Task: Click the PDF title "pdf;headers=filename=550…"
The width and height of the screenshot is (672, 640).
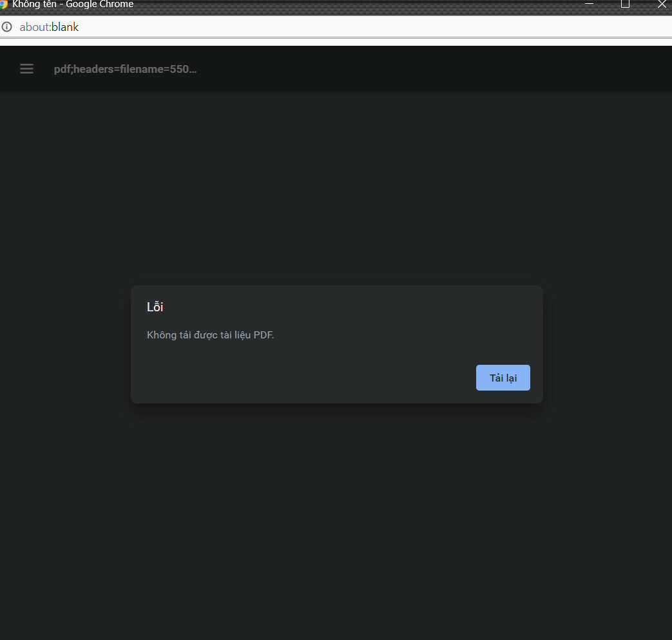Action: [125, 69]
